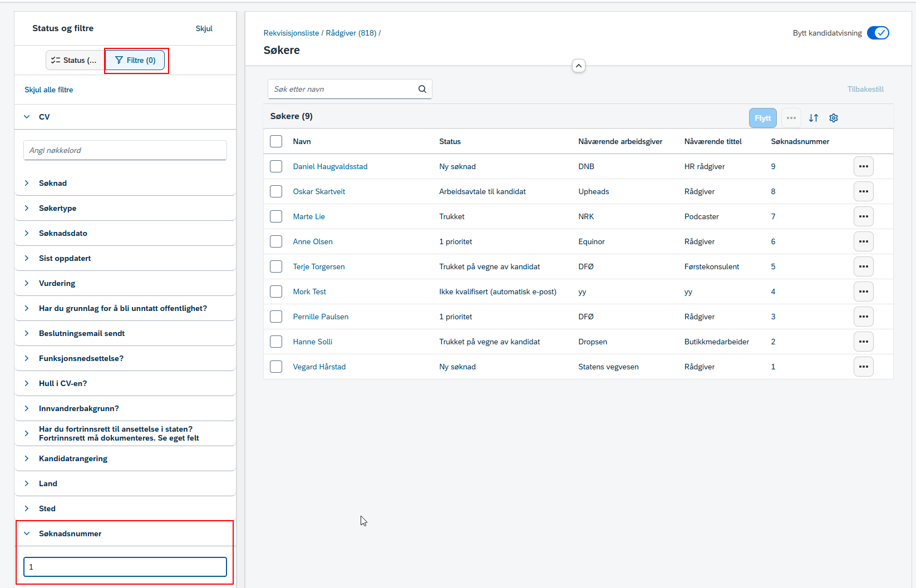Open row actions menu for Vegard Hårstad
The width and height of the screenshot is (916, 588).
(x=864, y=367)
